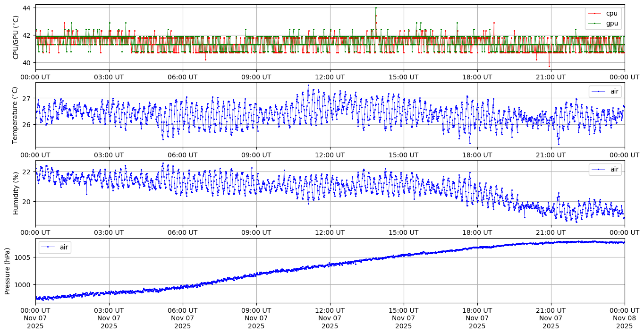Image resolution: width=644 pixels, height=334 pixels.
Task: Click the 1005 tick on the pressure axis
Action: point(22,257)
